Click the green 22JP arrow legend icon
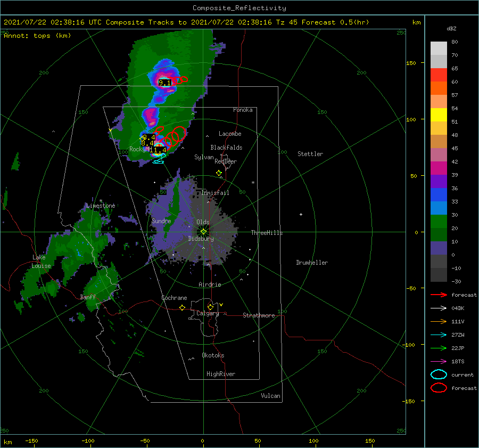The image size is (479, 448). pyautogui.click(x=439, y=348)
